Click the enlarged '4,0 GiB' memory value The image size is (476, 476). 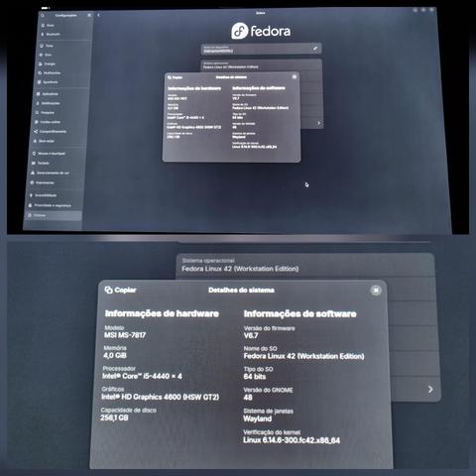click(115, 356)
